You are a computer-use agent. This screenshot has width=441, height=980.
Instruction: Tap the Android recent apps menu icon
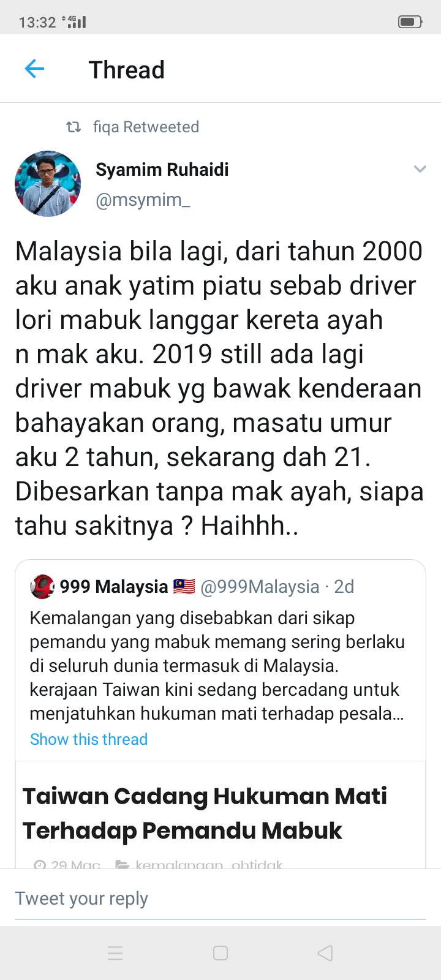115,953
